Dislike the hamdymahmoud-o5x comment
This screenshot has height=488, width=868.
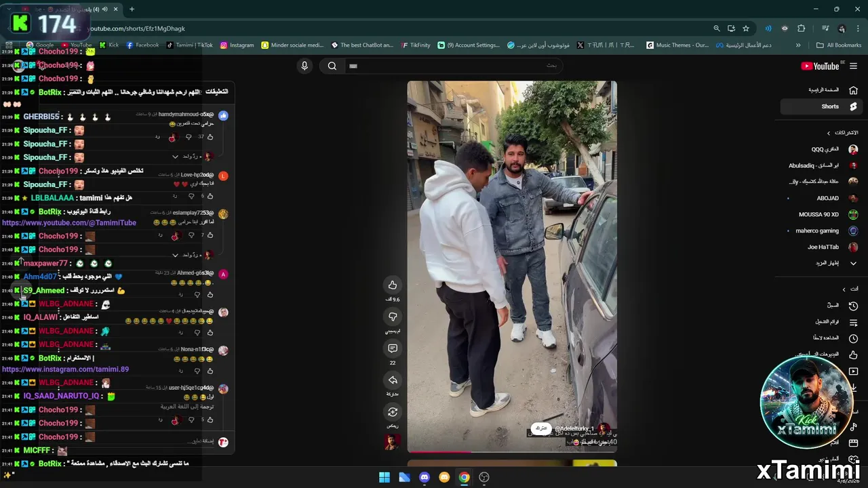pyautogui.click(x=189, y=137)
